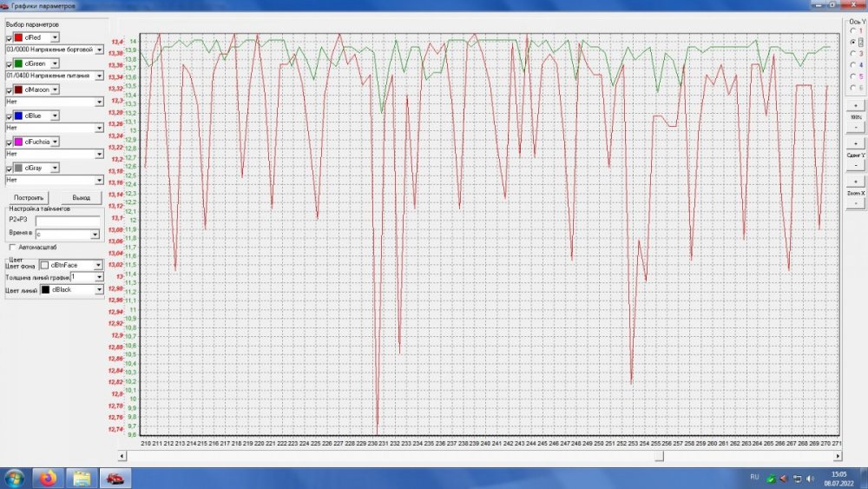This screenshot has width=868, height=489.
Task: Open the clRed color dropdown
Action: [55, 37]
